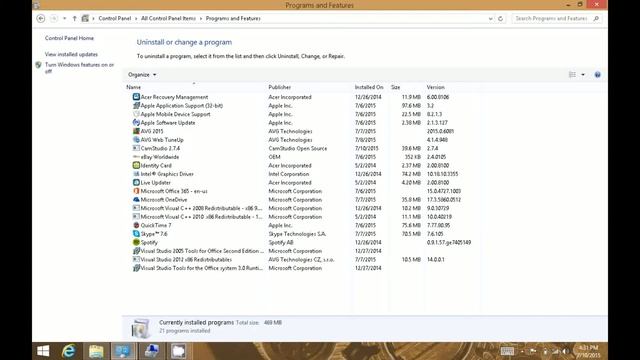This screenshot has width=640, height=360.
Task: Click Intel Corporation publisher cell
Action: 289,174
